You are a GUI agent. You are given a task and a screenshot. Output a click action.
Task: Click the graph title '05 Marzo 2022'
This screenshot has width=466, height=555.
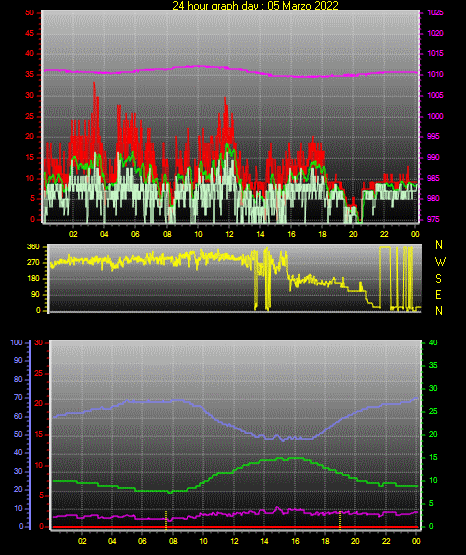coord(303,5)
